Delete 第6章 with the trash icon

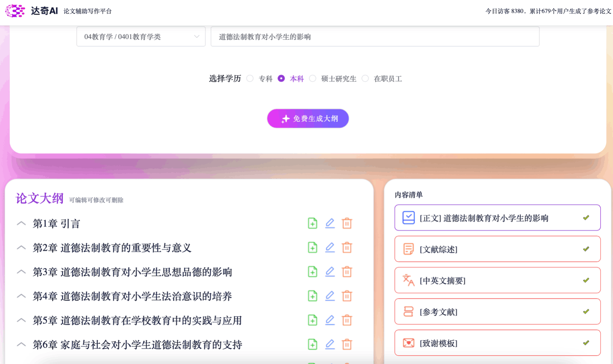(x=347, y=344)
